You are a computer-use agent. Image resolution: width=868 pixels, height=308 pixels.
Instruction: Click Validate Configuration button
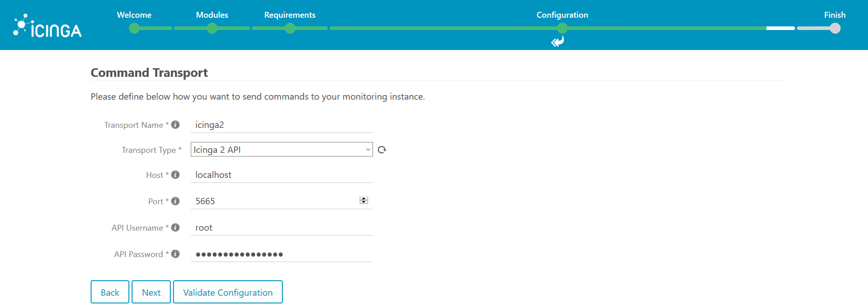(x=228, y=292)
